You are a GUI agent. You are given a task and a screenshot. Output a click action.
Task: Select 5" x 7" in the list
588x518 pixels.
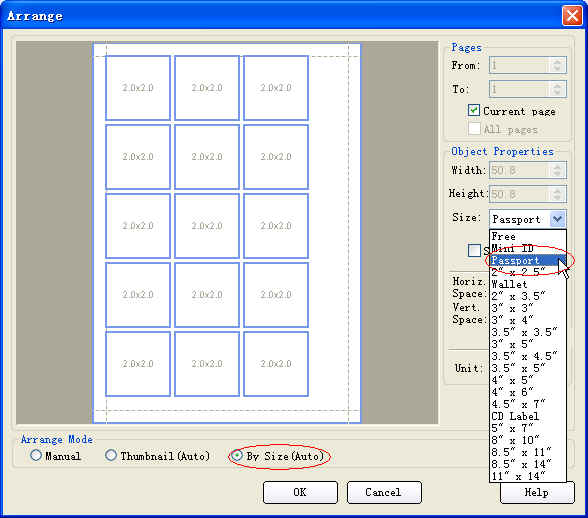point(528,428)
